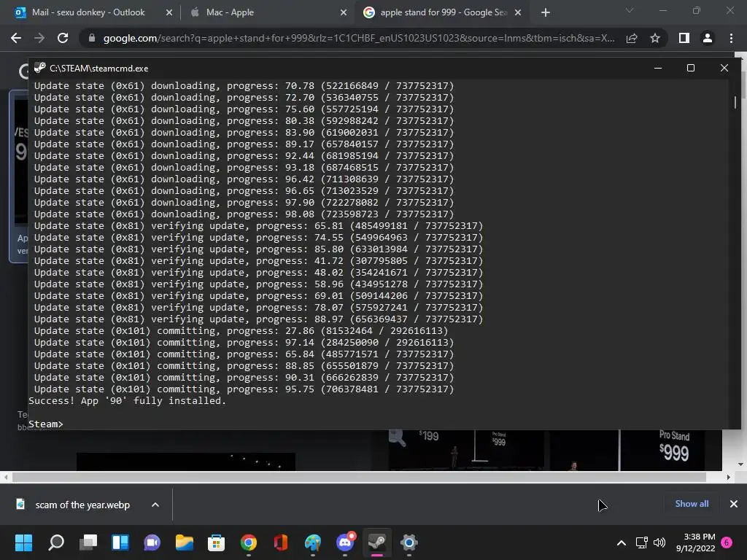
Task: Open notification center badge 6
Action: [727, 542]
